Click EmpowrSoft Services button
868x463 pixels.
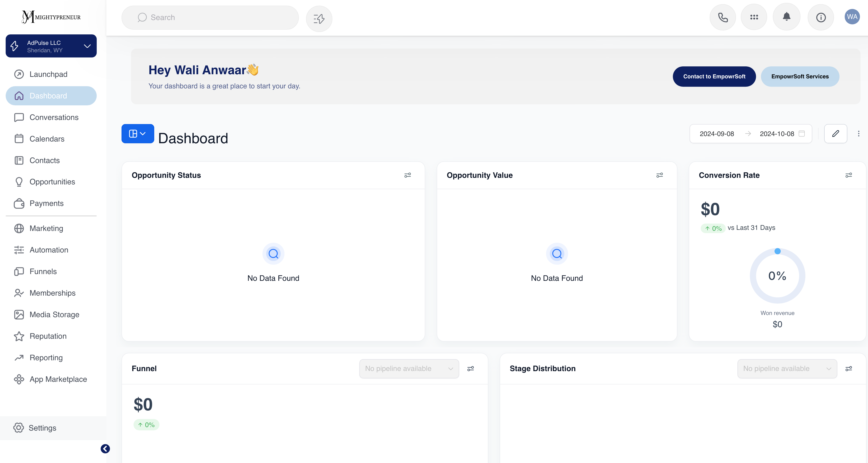(800, 76)
